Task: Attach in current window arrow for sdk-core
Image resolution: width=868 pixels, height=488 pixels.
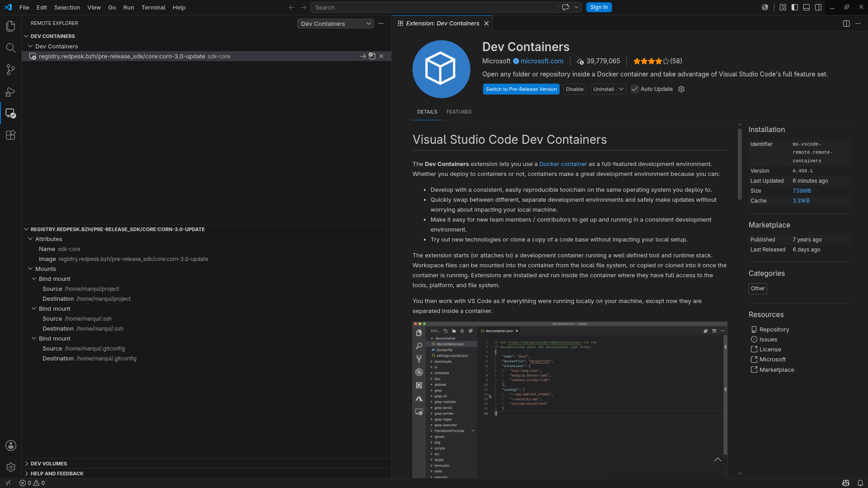Action: pyautogui.click(x=363, y=57)
